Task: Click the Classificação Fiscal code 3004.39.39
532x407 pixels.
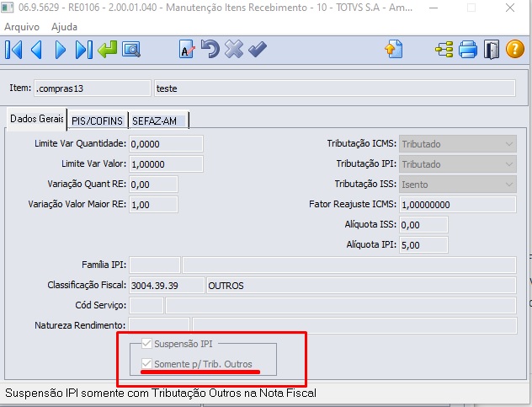Action: [x=167, y=286]
